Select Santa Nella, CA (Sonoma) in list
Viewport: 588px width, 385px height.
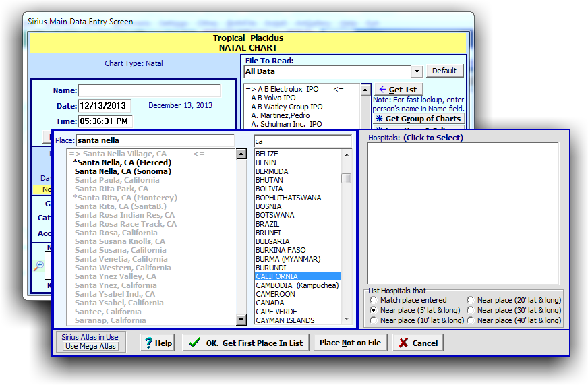pyautogui.click(x=123, y=171)
